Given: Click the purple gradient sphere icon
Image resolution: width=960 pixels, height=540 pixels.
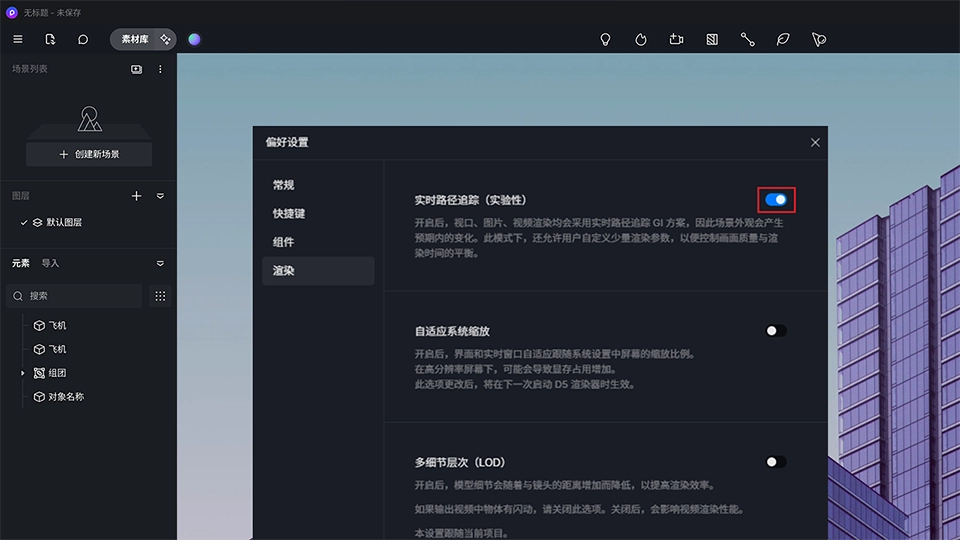Looking at the screenshot, I should [x=194, y=39].
